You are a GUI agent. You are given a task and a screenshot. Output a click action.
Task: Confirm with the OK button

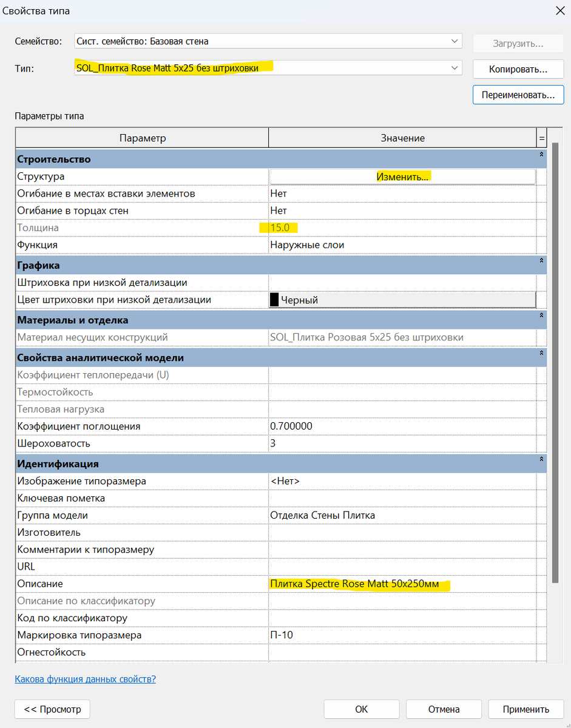362,709
